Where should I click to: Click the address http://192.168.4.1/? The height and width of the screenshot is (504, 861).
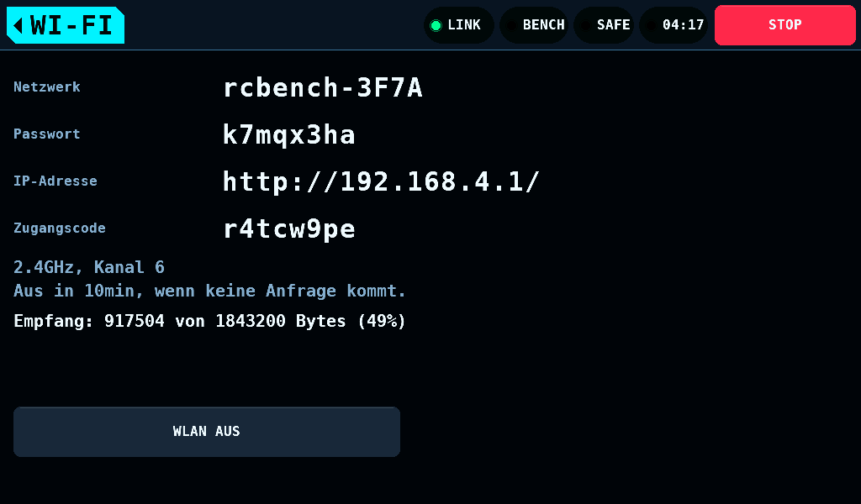(382, 181)
